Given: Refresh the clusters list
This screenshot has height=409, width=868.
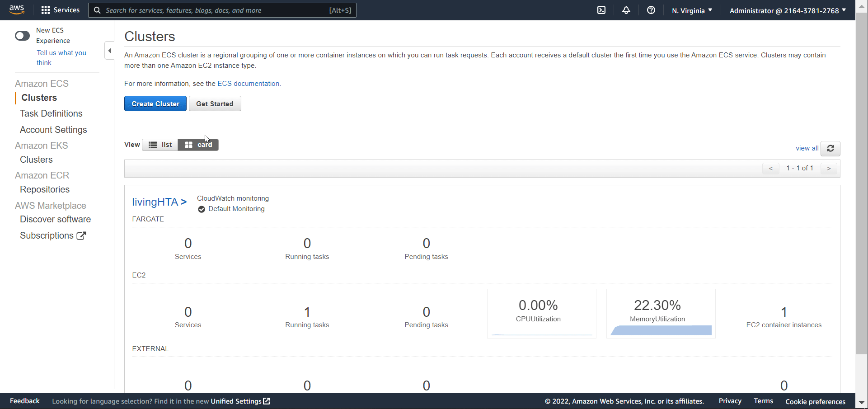Looking at the screenshot, I should pos(830,148).
